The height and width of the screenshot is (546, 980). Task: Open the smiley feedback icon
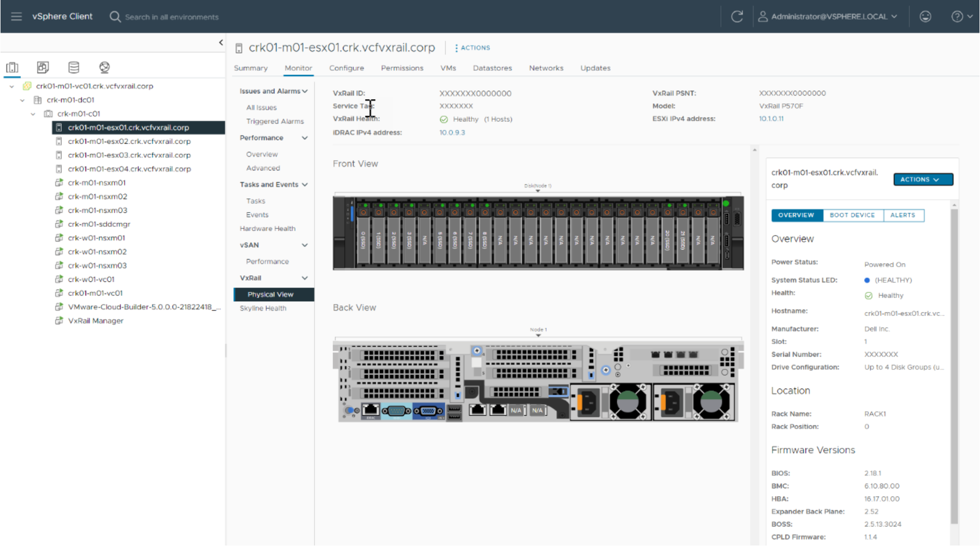(x=925, y=16)
